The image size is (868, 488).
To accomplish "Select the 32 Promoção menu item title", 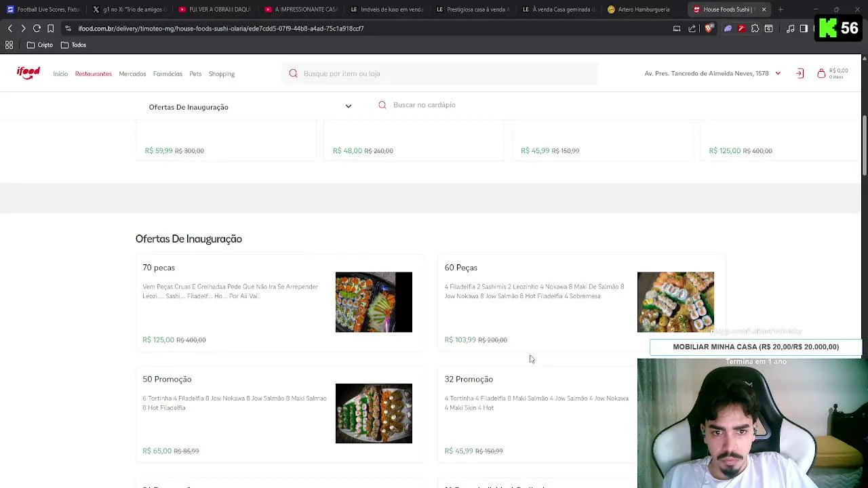I will coord(469,379).
